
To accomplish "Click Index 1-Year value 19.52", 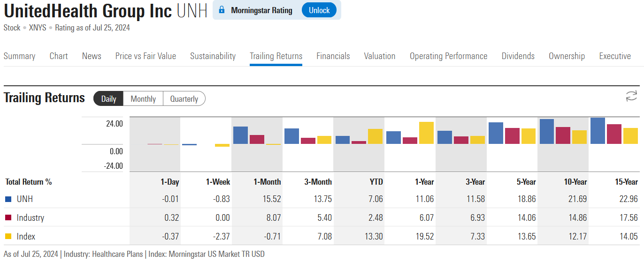I will 424,237.
